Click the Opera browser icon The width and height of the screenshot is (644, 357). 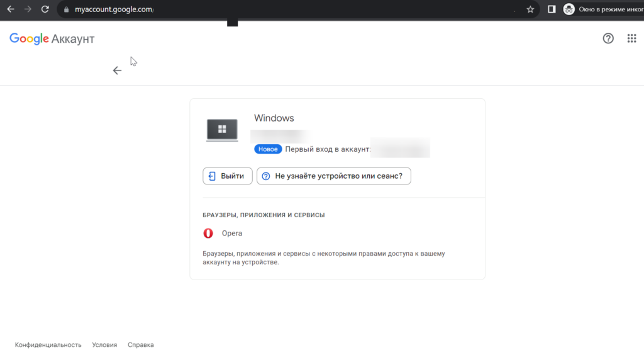tap(208, 233)
